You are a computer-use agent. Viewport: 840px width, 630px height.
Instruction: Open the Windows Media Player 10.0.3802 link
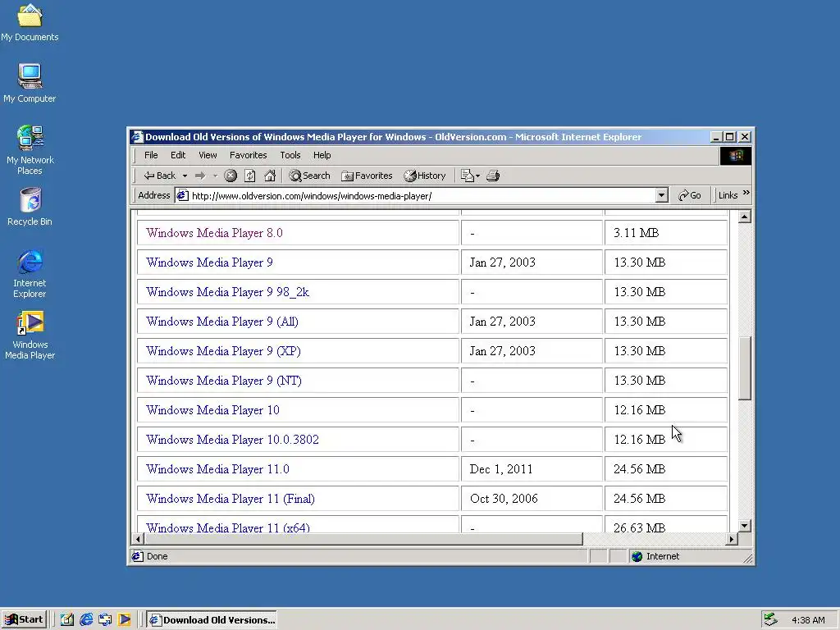point(232,440)
